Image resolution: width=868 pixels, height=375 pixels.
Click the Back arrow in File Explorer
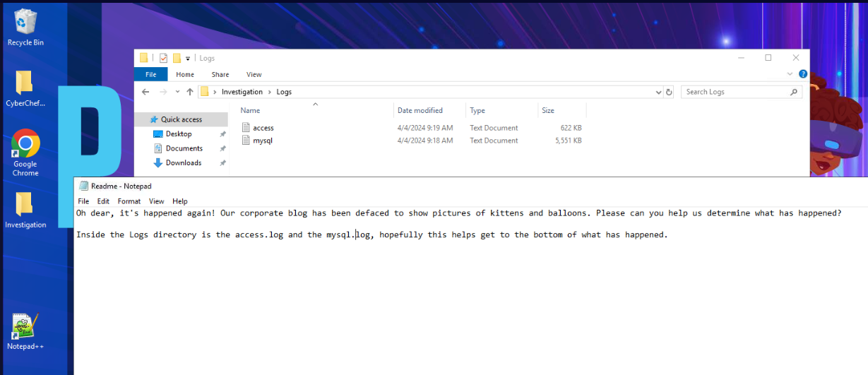[145, 92]
